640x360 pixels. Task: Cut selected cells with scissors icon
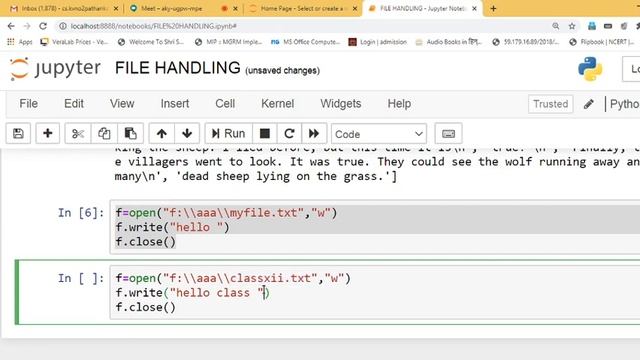[x=78, y=133]
